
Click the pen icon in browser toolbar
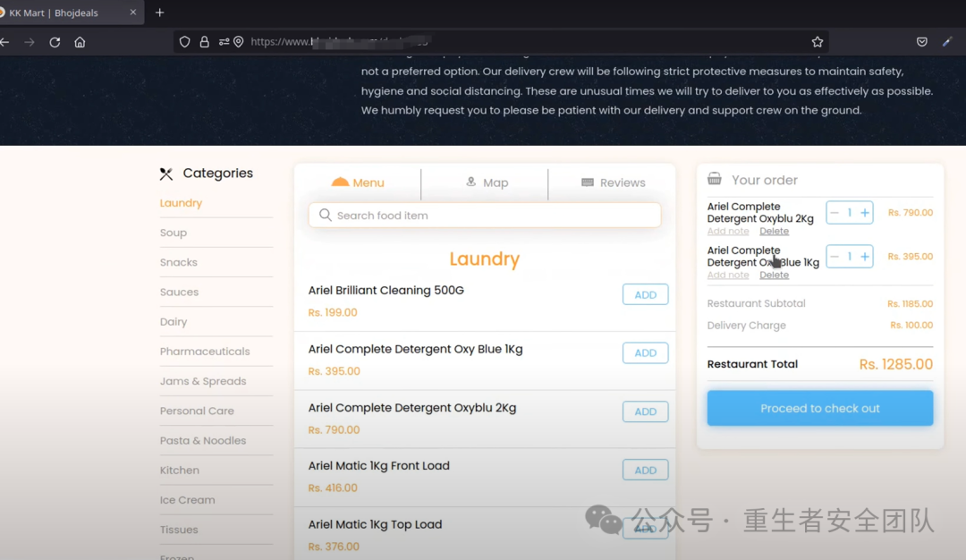(947, 42)
